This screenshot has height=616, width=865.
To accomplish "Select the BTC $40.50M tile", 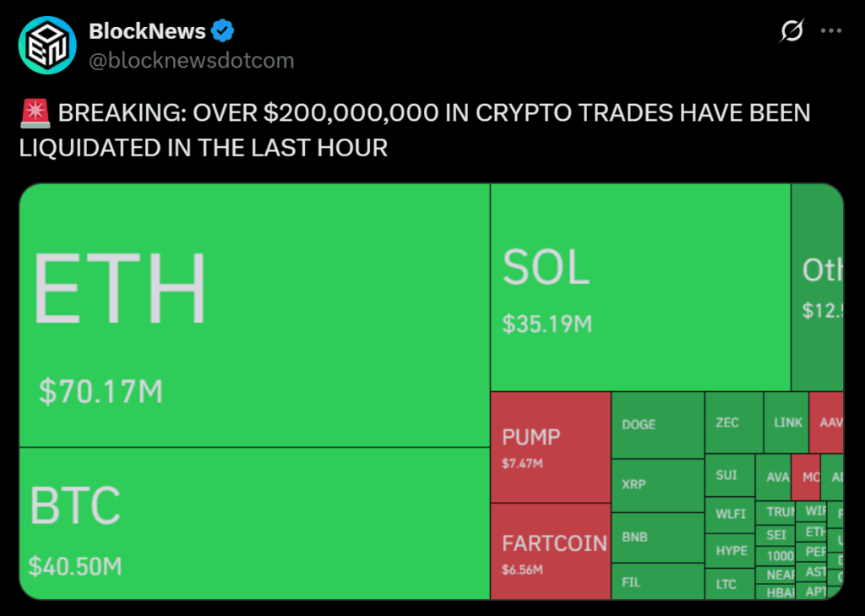I will tap(253, 524).
